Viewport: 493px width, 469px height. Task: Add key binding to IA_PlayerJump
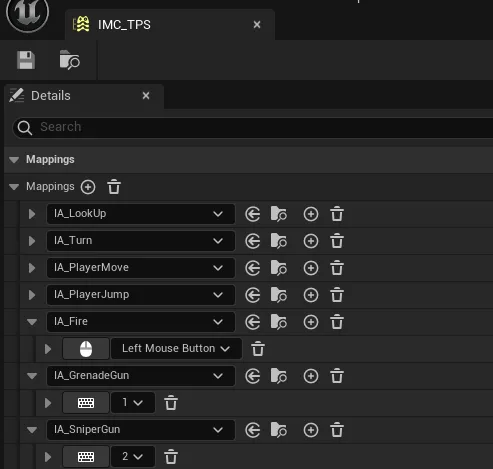pyautogui.click(x=311, y=295)
